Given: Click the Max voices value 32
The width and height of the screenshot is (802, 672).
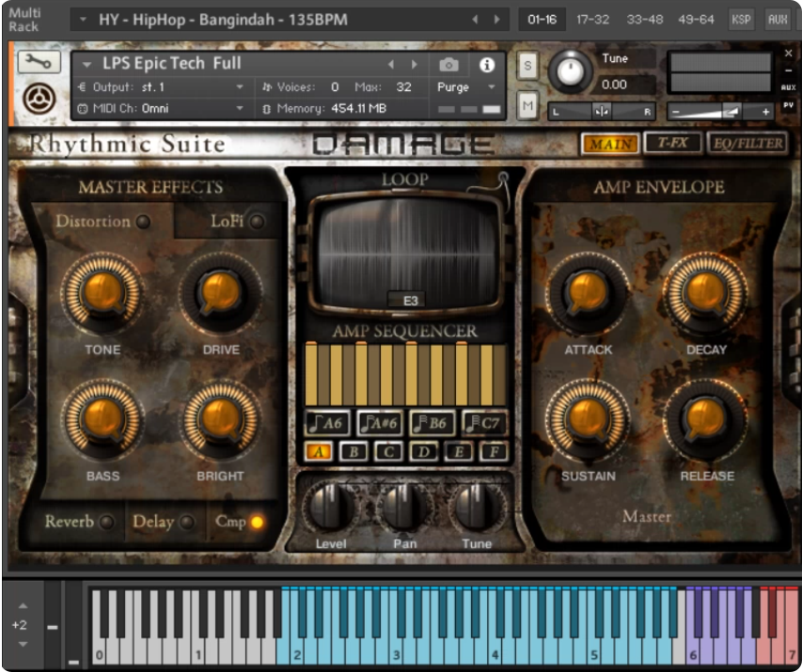Looking at the screenshot, I should tap(403, 87).
